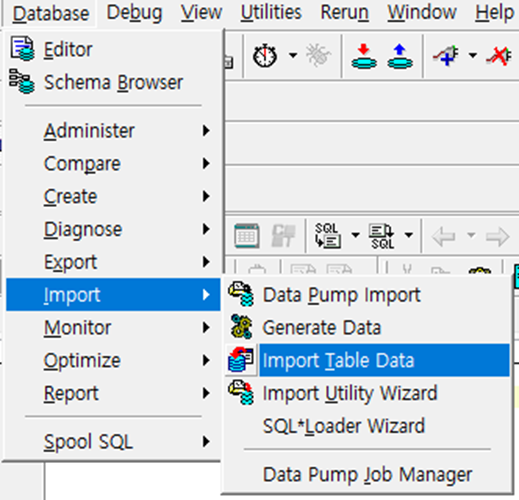Click the Import Table Data icon
519x500 pixels.
241,359
